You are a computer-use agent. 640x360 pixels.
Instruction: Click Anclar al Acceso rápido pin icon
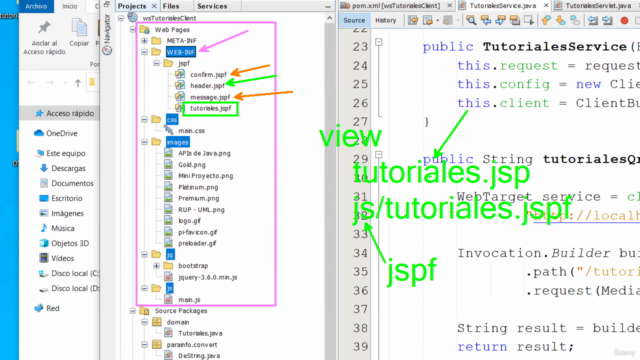(44, 28)
